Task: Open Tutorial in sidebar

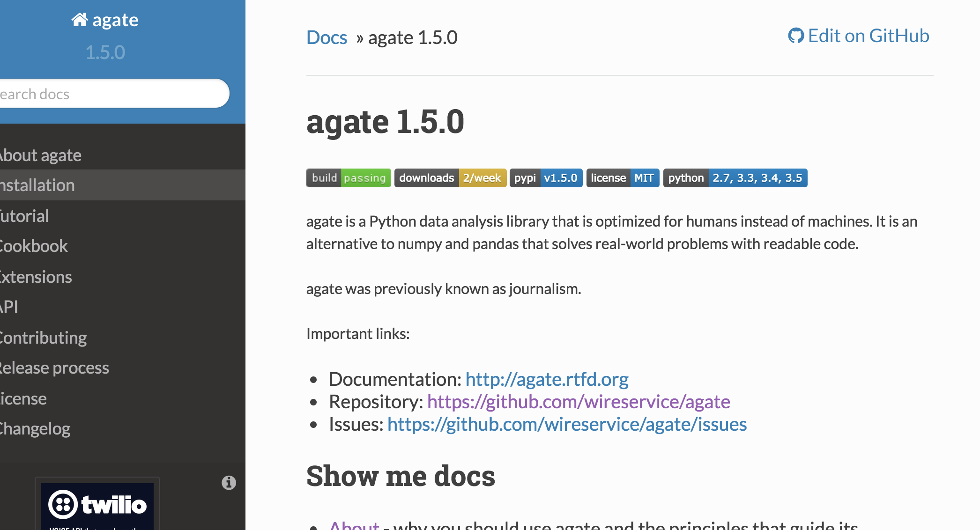Action: coord(123,216)
